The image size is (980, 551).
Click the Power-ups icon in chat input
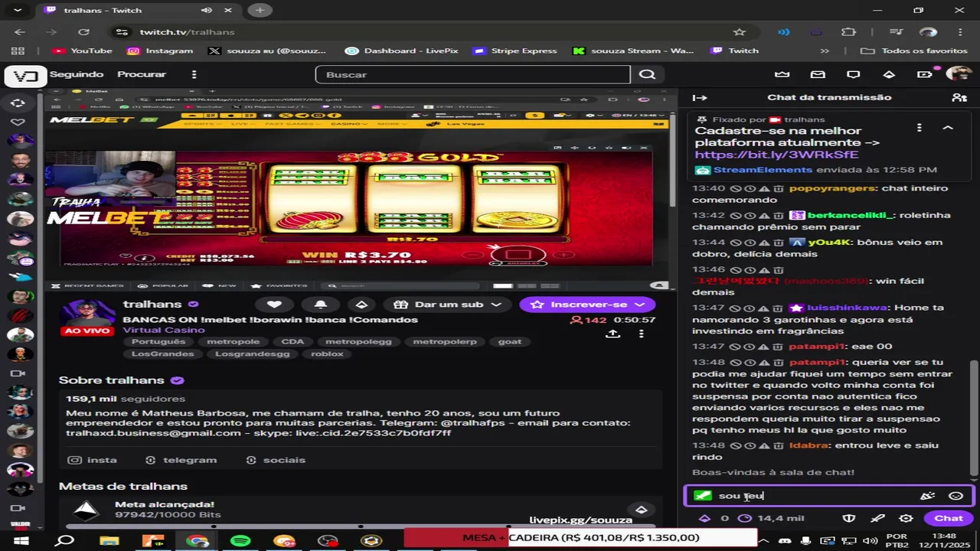[x=927, y=496]
